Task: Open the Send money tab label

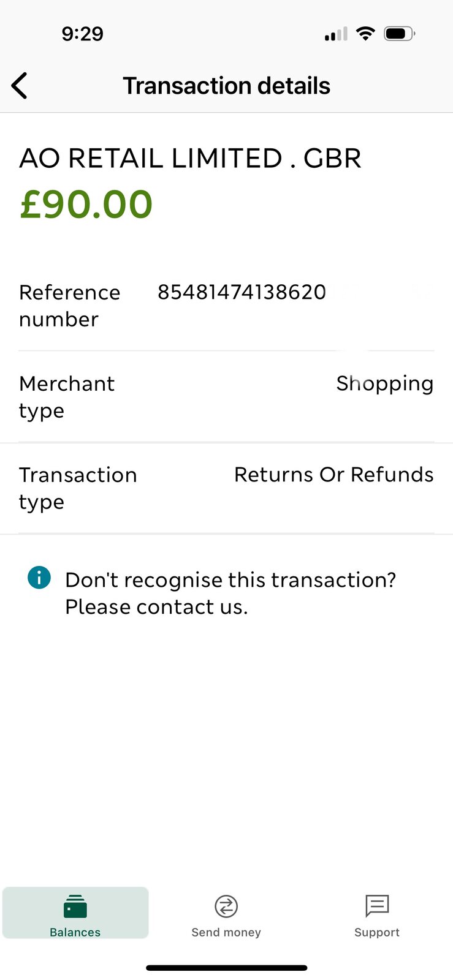Action: click(x=226, y=932)
